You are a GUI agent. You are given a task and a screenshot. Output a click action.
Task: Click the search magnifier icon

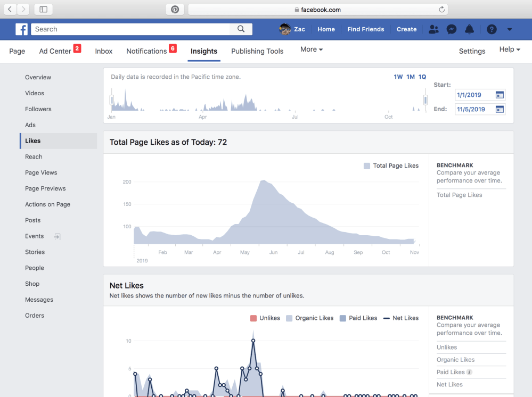[x=241, y=29]
